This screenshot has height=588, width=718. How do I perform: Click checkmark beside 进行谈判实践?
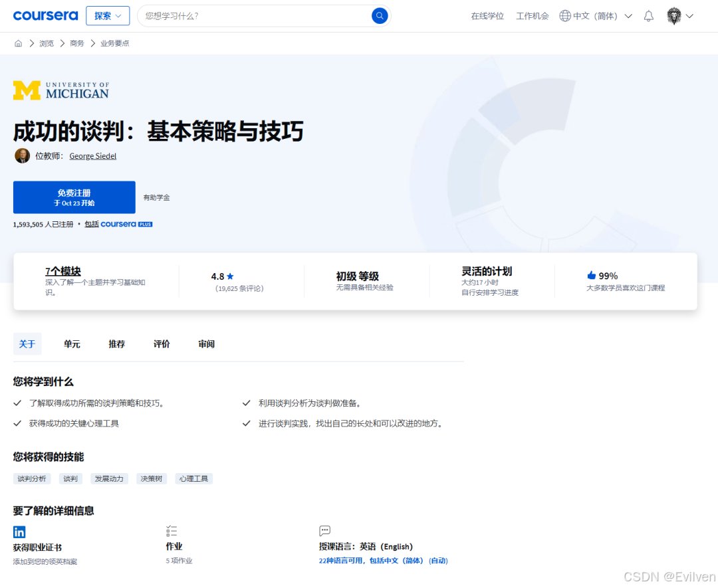247,423
